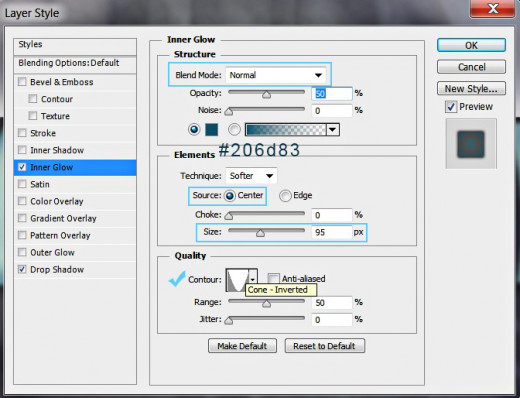The height and width of the screenshot is (398, 520).
Task: Click the Noise slider handle
Action: click(x=229, y=112)
